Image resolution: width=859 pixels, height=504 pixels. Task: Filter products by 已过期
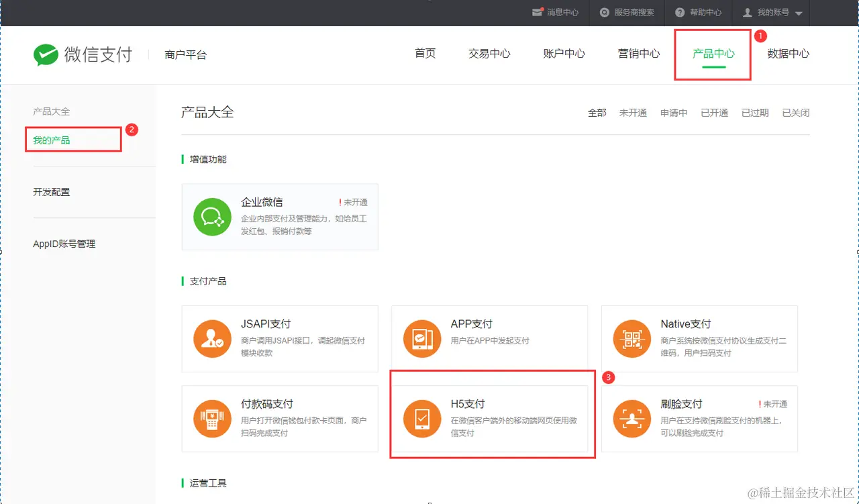[755, 113]
